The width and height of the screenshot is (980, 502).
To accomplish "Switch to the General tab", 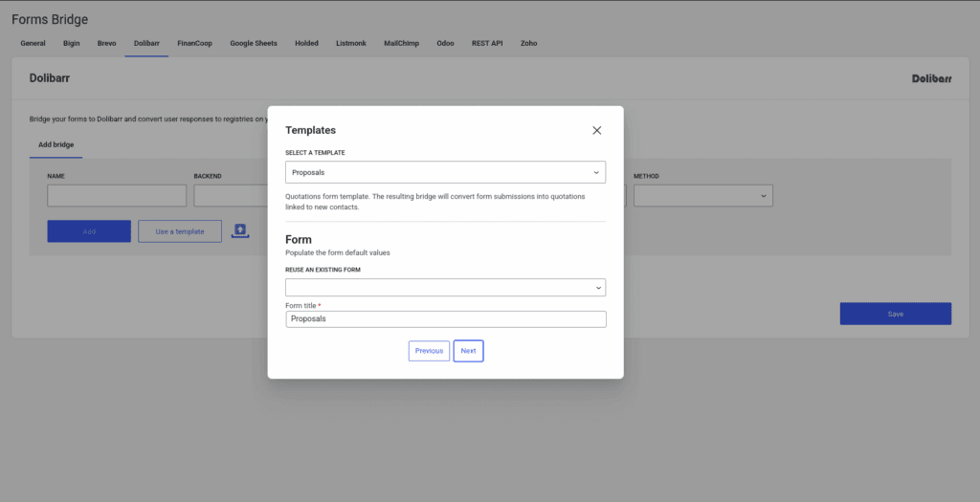I will click(x=33, y=43).
